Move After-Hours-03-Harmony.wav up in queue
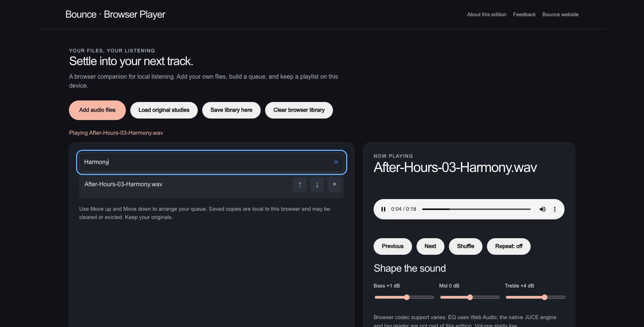 (x=300, y=185)
